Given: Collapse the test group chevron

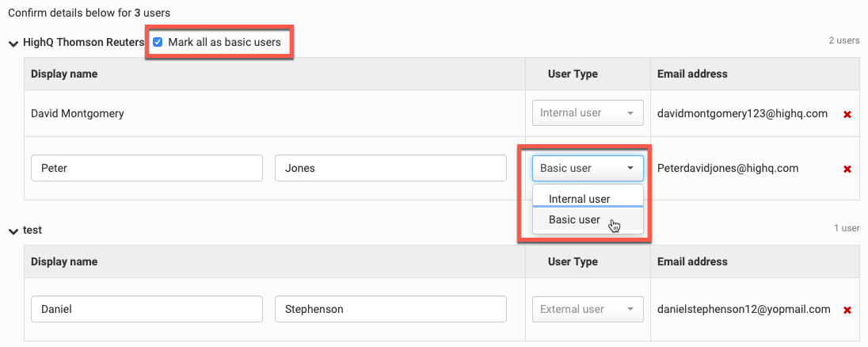Looking at the screenshot, I should pos(13,231).
